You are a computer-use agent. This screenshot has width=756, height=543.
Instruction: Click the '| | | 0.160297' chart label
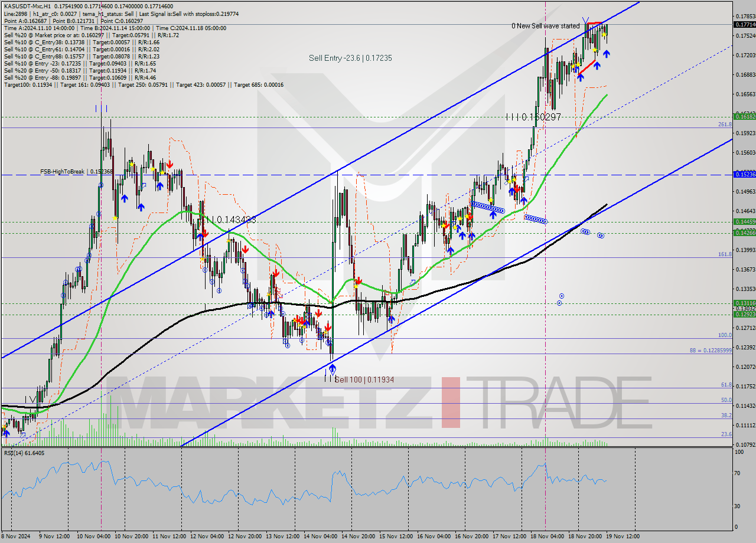(533, 117)
